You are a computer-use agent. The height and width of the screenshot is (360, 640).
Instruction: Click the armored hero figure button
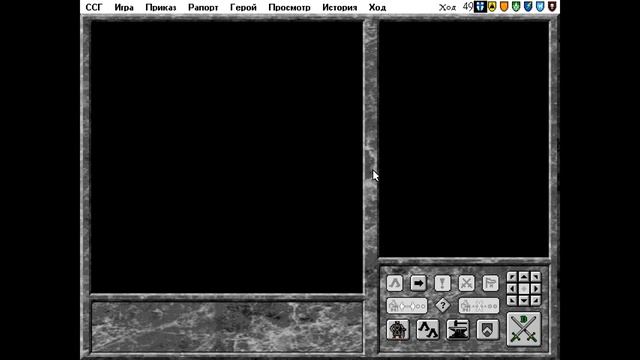point(398,329)
